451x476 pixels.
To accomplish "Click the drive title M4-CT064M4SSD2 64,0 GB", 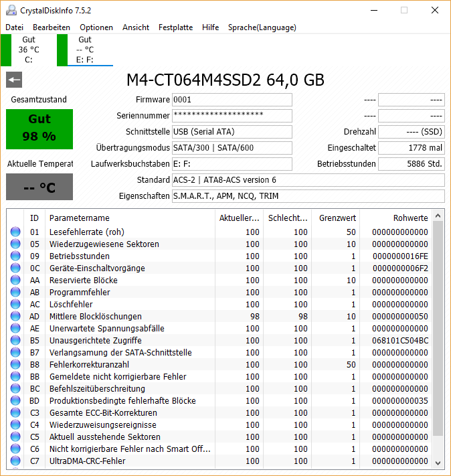I will [x=225, y=80].
